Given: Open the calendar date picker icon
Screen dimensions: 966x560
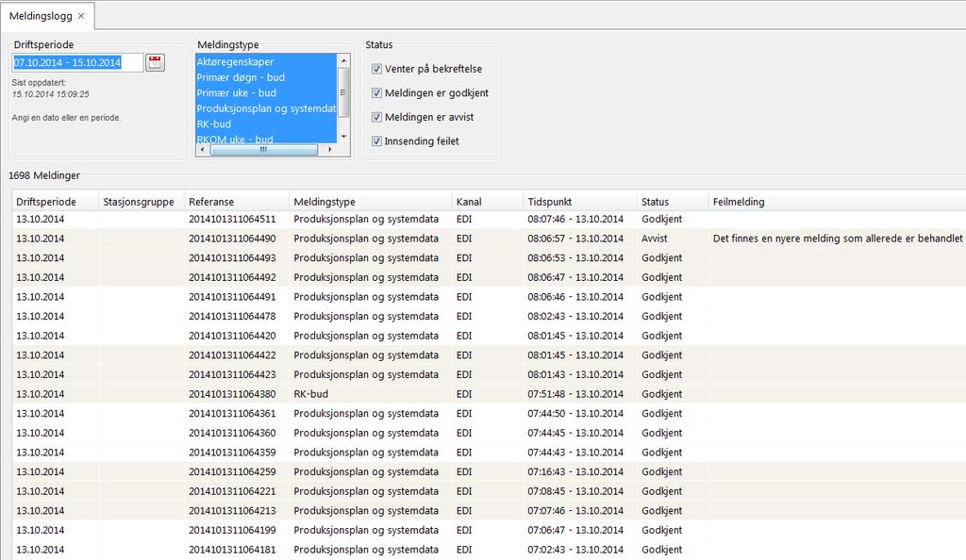Looking at the screenshot, I should 156,62.
